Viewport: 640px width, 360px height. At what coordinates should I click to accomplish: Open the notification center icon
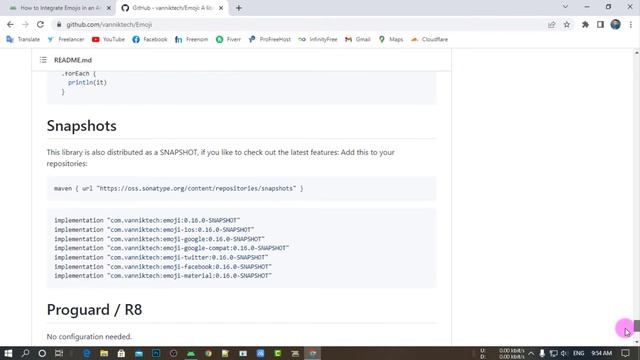click(x=625, y=353)
